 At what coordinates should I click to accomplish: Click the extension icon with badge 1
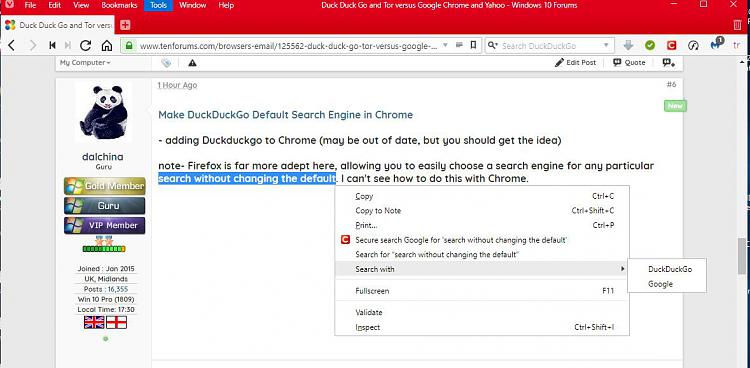716,45
